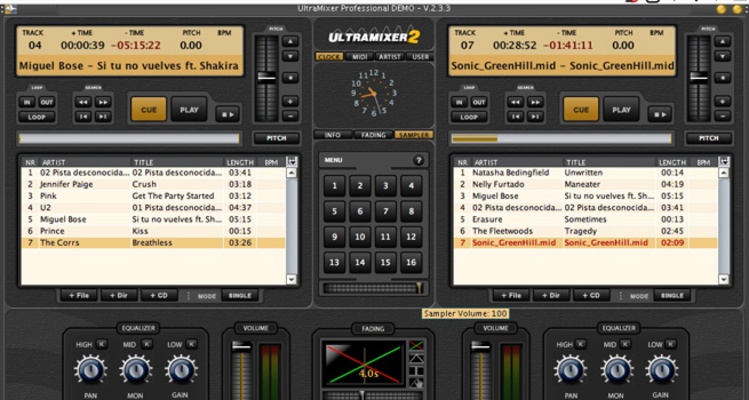The width and height of the screenshot is (749, 400).
Task: Lower right deck pitch with down arrow
Action: click(x=722, y=56)
